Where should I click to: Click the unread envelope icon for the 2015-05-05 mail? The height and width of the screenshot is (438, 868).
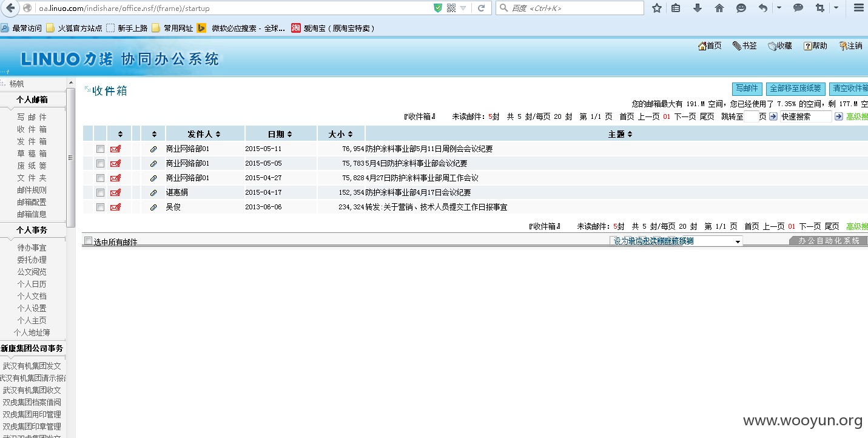pos(115,163)
